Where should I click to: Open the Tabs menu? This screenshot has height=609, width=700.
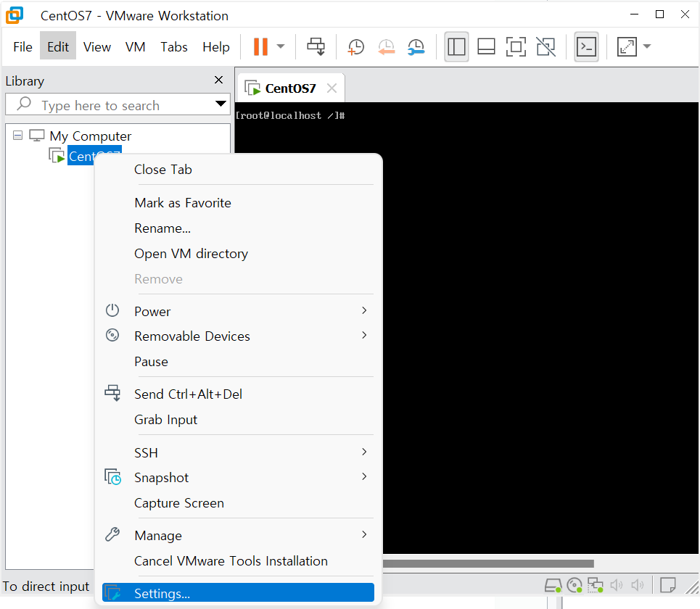174,46
